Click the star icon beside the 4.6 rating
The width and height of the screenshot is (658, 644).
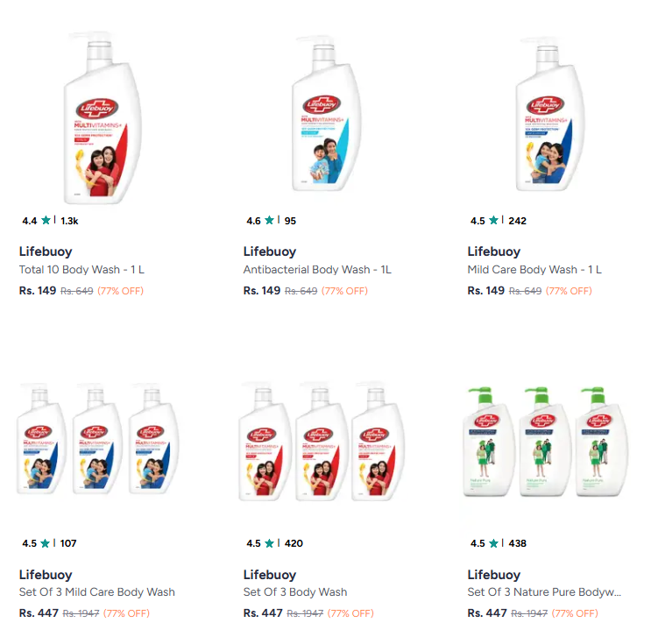coord(270,221)
